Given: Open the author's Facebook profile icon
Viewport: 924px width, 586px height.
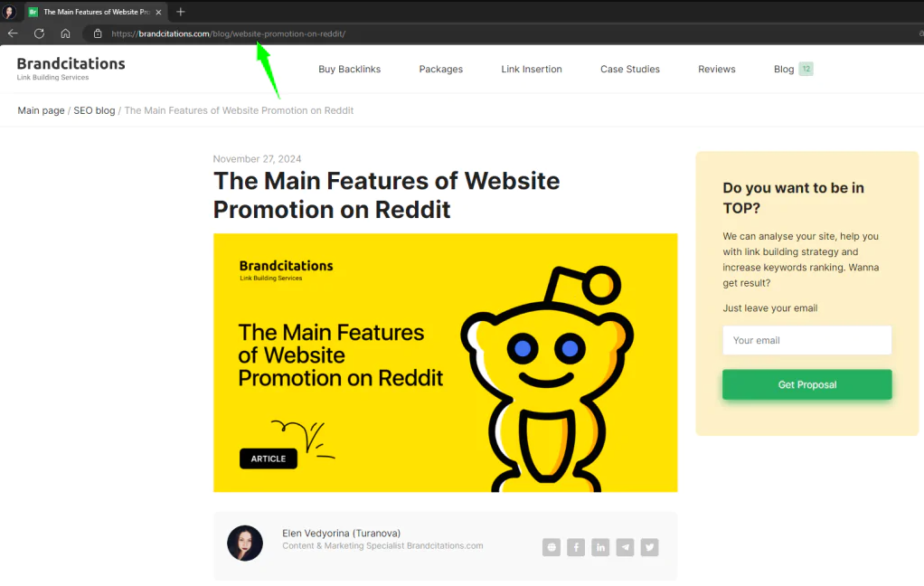Looking at the screenshot, I should (576, 547).
